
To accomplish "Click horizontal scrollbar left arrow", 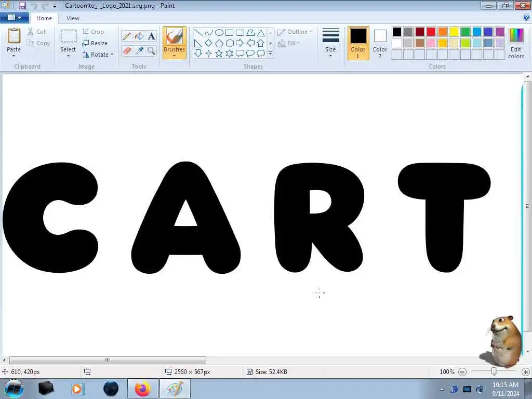I will 4,360.
